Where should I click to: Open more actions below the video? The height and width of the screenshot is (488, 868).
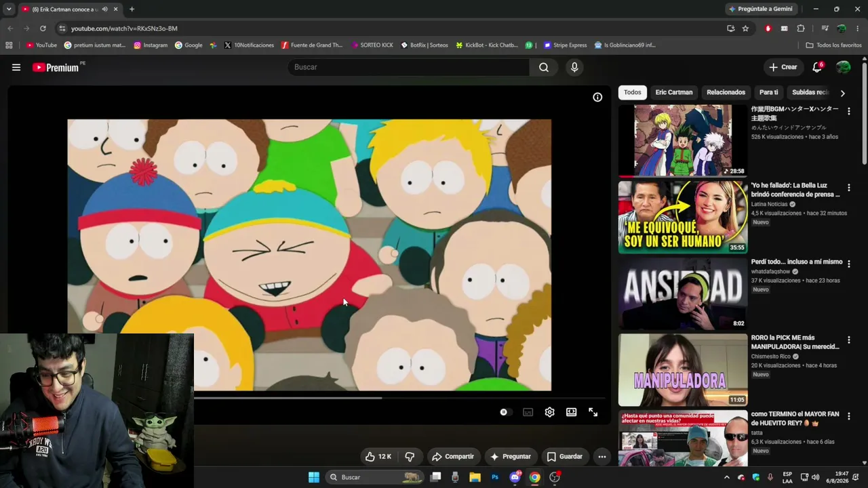[x=601, y=457]
